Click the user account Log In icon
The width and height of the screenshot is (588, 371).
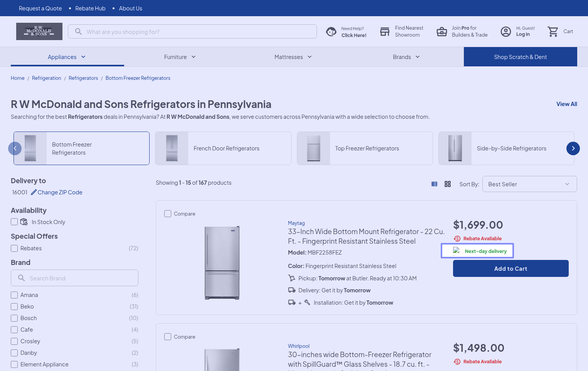pyautogui.click(x=505, y=32)
